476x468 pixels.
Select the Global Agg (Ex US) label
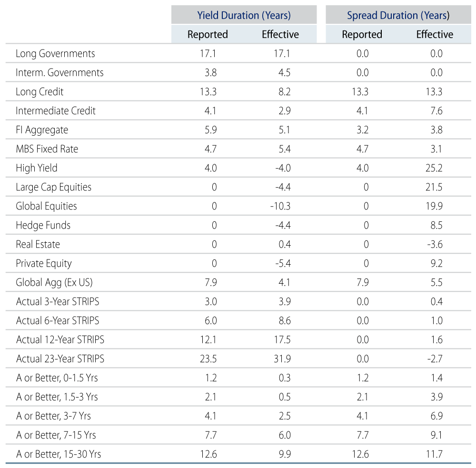click(x=54, y=282)
